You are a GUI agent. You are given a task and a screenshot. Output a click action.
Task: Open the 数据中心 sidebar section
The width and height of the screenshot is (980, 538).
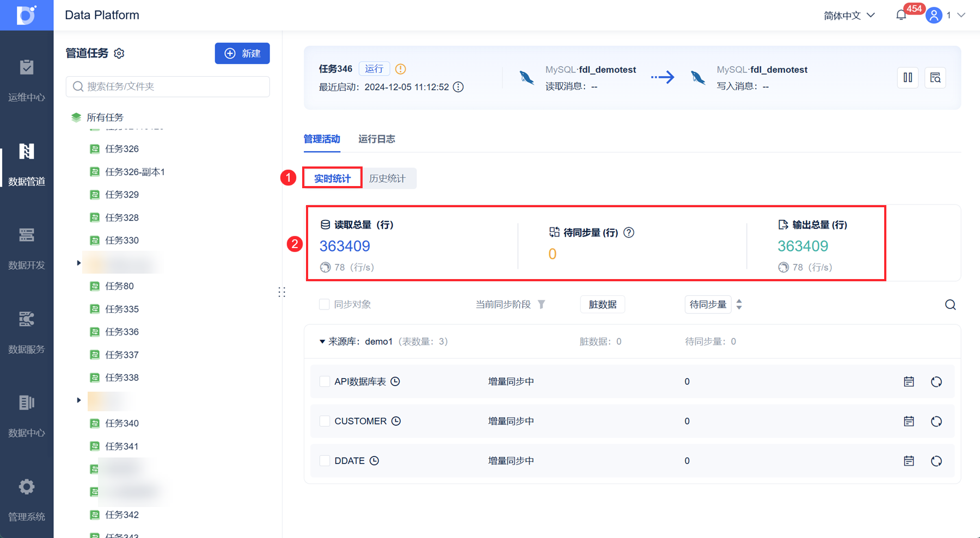coord(27,416)
